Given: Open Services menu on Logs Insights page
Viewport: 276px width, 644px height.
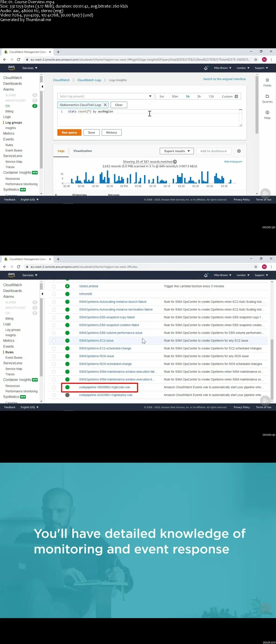Looking at the screenshot, I should 30,68.
